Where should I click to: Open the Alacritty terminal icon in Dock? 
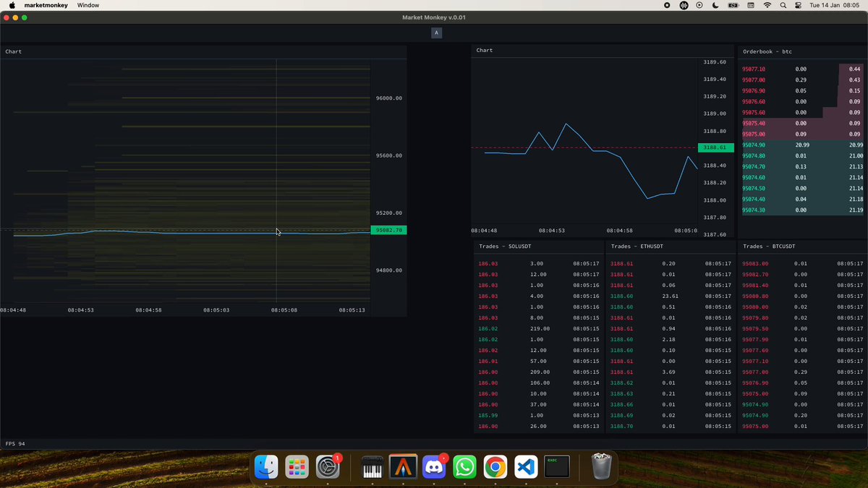(403, 467)
